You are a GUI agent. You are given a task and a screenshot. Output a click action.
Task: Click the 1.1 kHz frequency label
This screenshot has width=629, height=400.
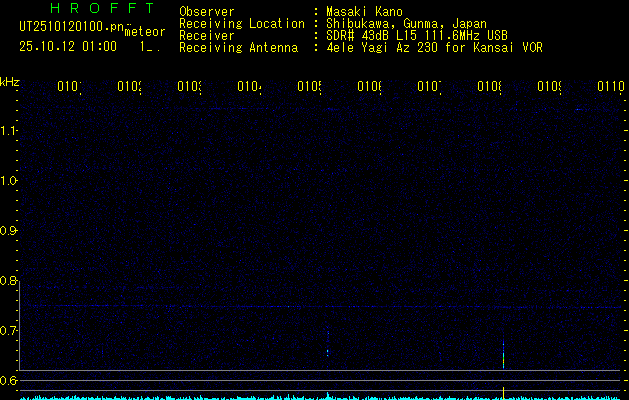tap(9, 131)
